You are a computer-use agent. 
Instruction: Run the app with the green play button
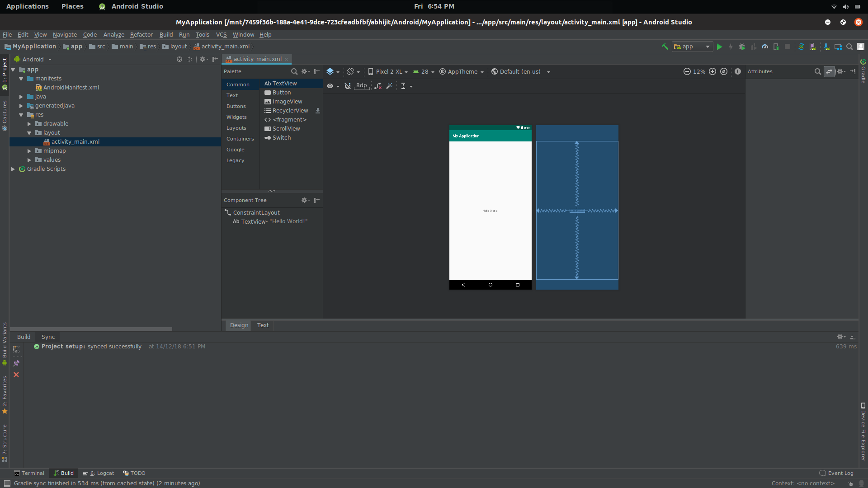719,47
